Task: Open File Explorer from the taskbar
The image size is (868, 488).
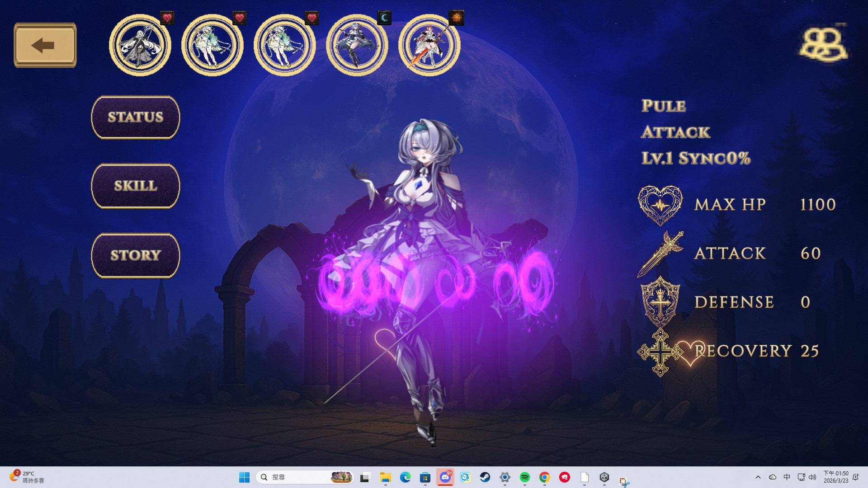Action: [x=385, y=477]
